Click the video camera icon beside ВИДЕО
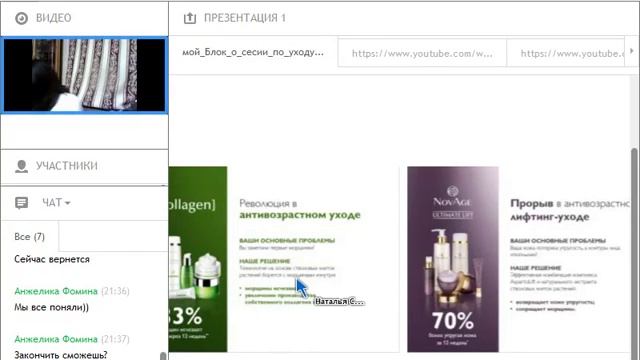 (21, 18)
